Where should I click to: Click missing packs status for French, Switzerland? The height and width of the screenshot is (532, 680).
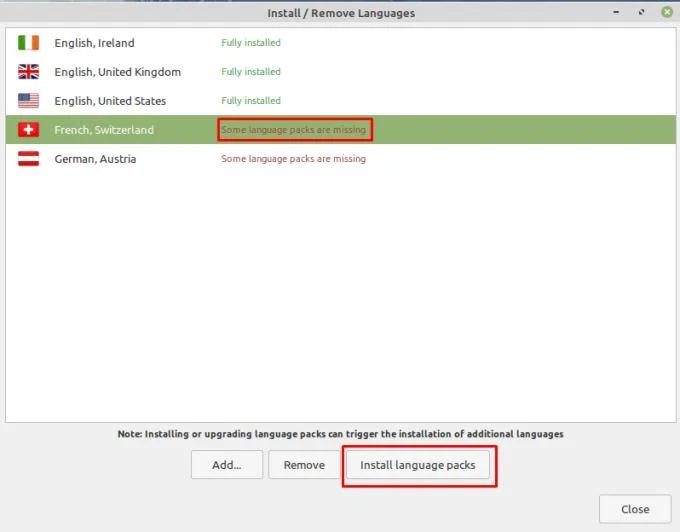pyautogui.click(x=294, y=130)
